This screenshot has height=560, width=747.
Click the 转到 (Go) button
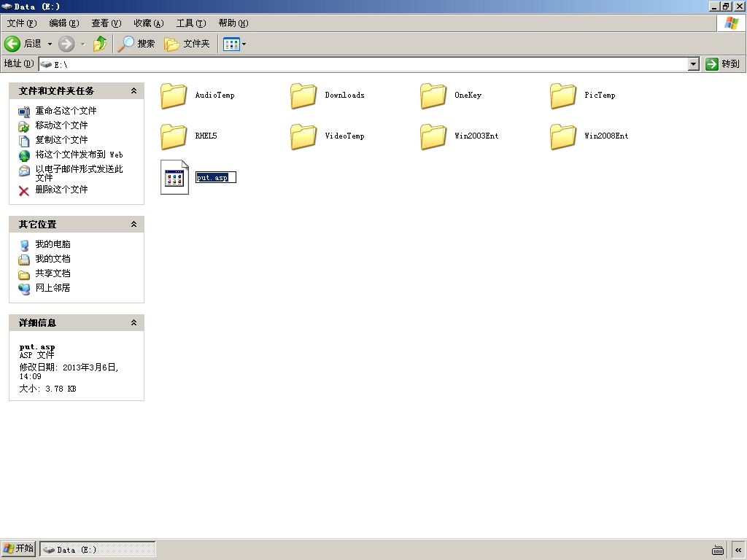[723, 64]
